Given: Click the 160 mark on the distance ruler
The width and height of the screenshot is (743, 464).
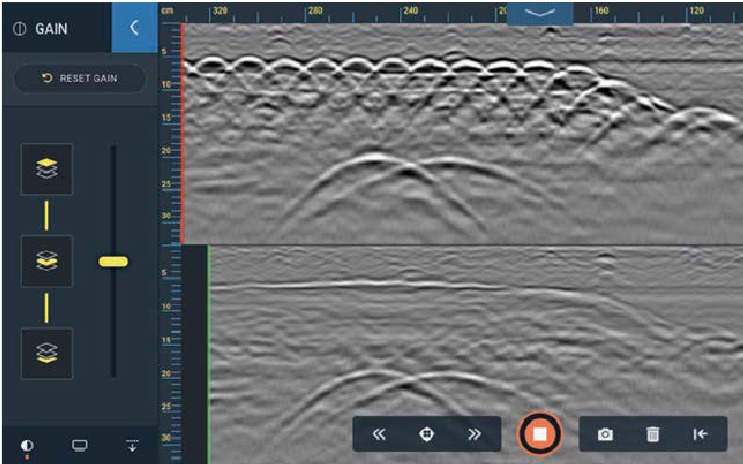Looking at the screenshot, I should click(601, 10).
